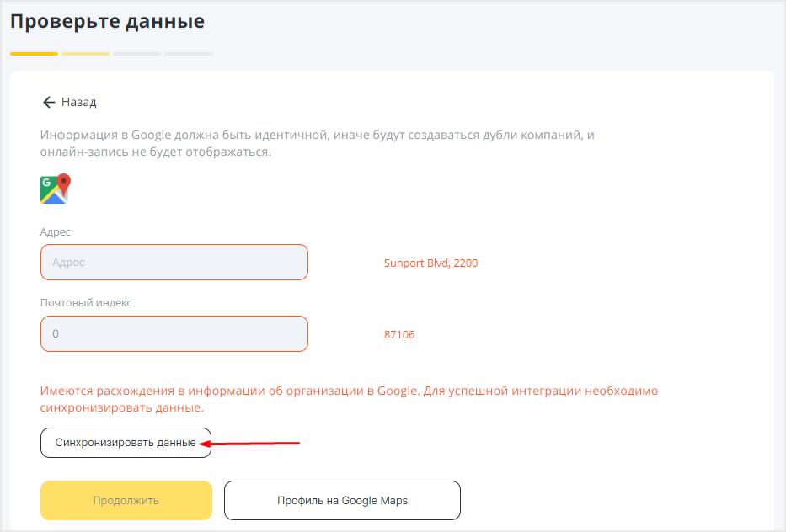
Task: Click the back arrow icon
Action: [x=49, y=102]
